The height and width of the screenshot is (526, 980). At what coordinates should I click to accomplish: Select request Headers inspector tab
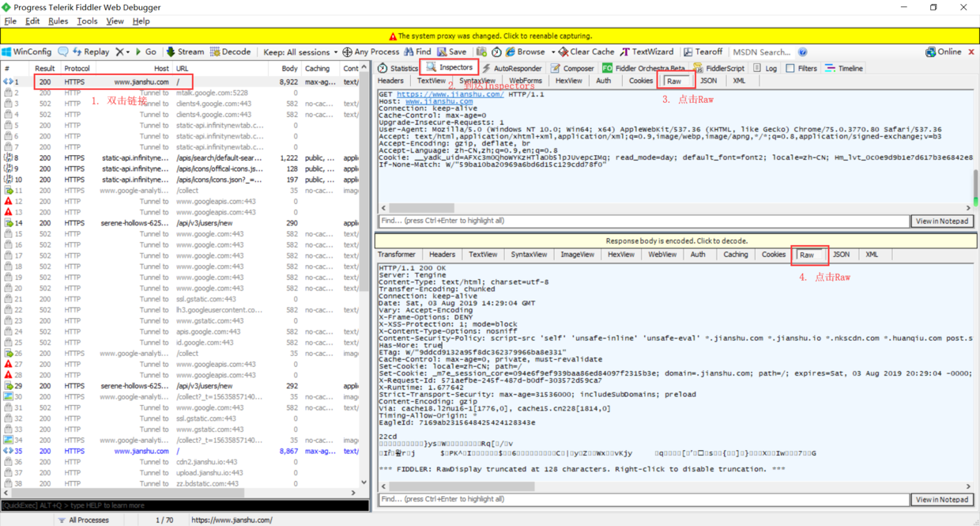390,81
